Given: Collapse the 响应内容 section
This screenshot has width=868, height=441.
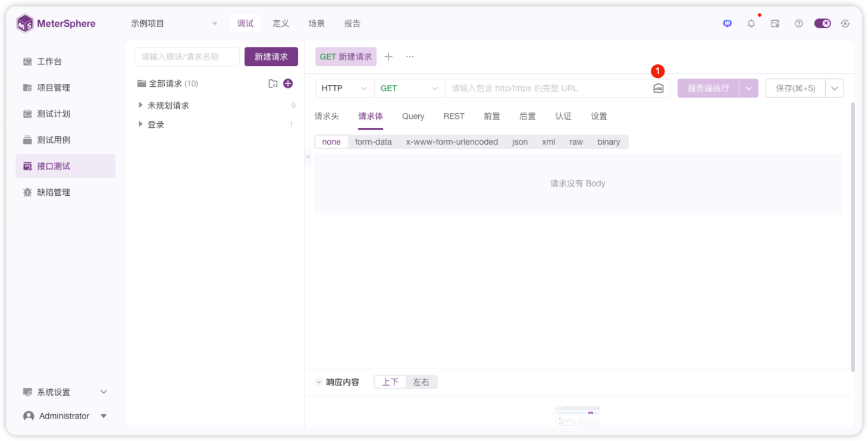Looking at the screenshot, I should tap(319, 382).
